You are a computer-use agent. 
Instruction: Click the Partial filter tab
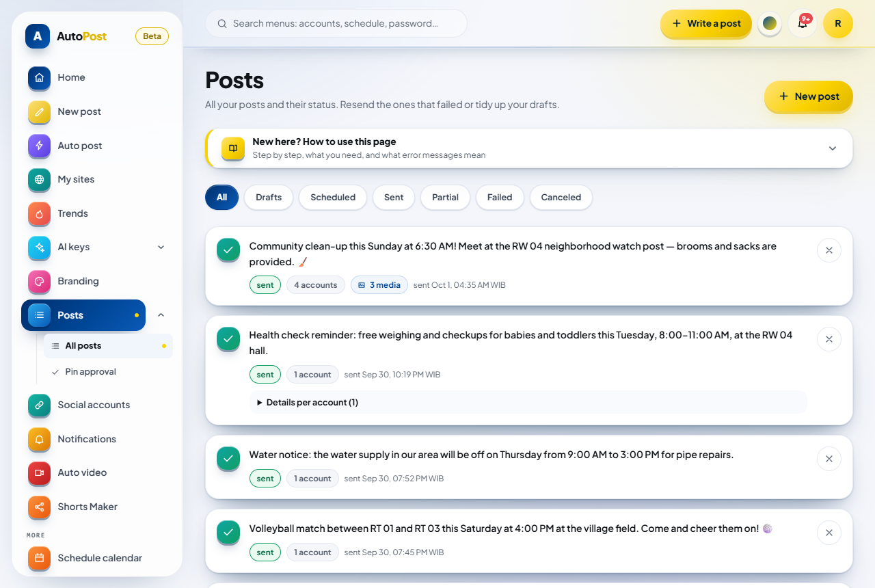tap(445, 197)
